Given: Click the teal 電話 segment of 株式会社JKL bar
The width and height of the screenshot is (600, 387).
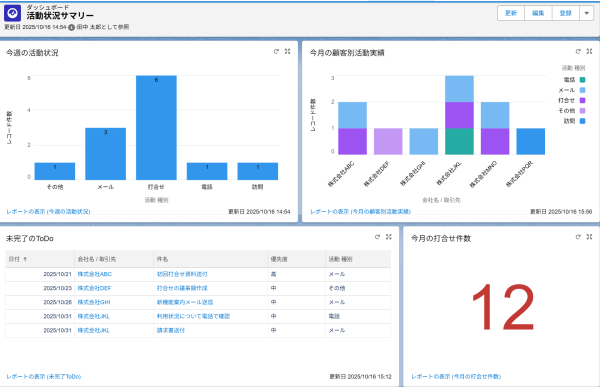Looking at the screenshot, I should (x=459, y=141).
